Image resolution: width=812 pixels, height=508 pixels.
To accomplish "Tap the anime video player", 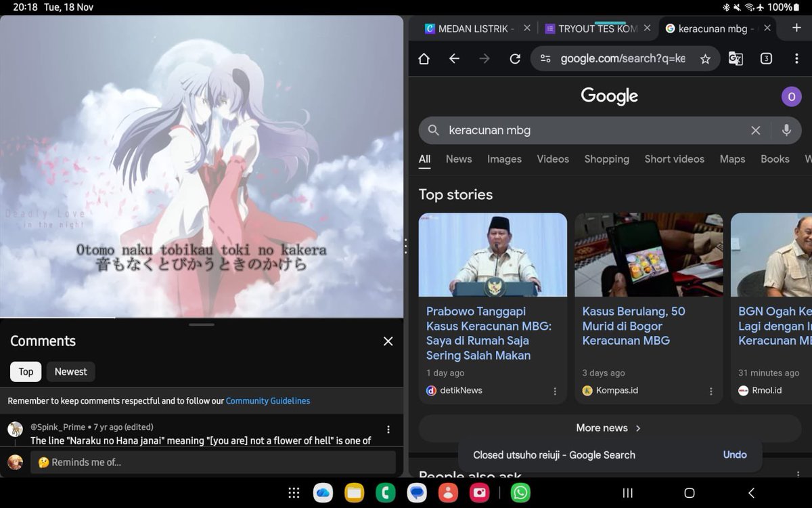I will (202, 166).
